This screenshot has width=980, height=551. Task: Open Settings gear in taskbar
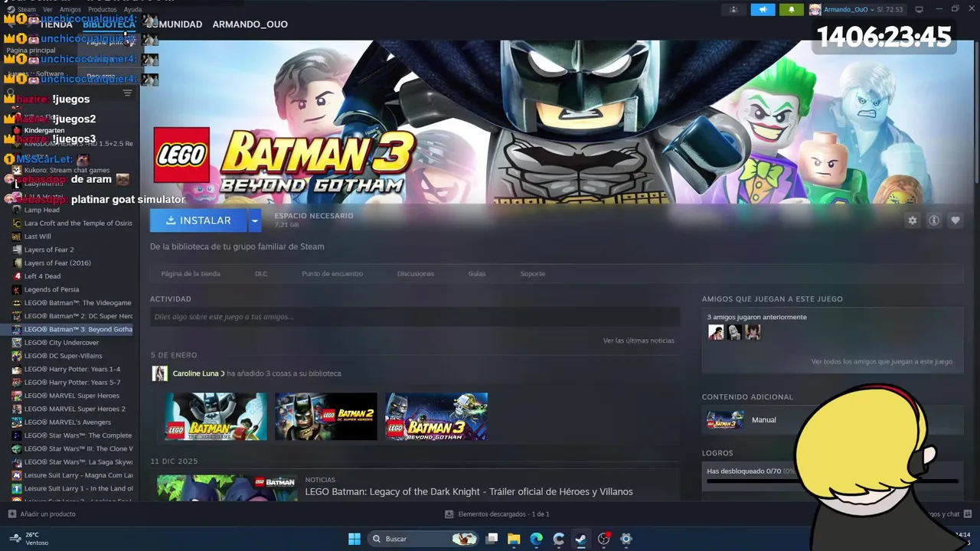pos(626,539)
